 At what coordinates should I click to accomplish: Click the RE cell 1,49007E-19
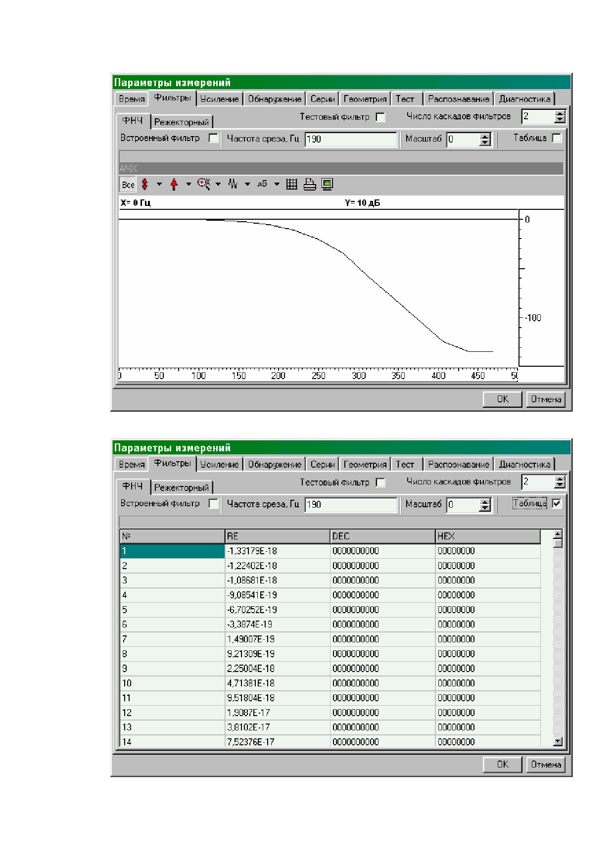(278, 639)
